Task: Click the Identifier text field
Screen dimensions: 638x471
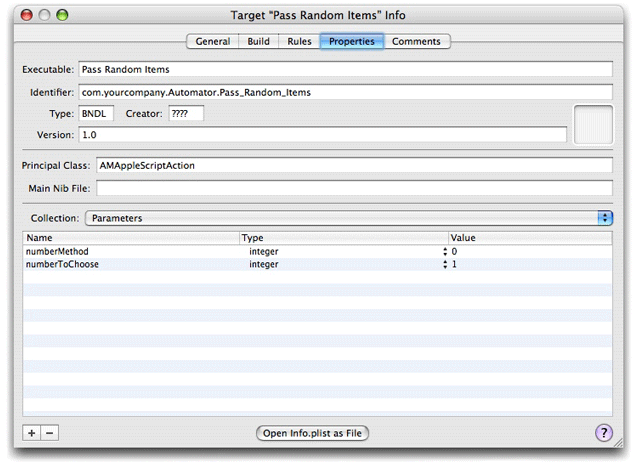Action: 345,93
